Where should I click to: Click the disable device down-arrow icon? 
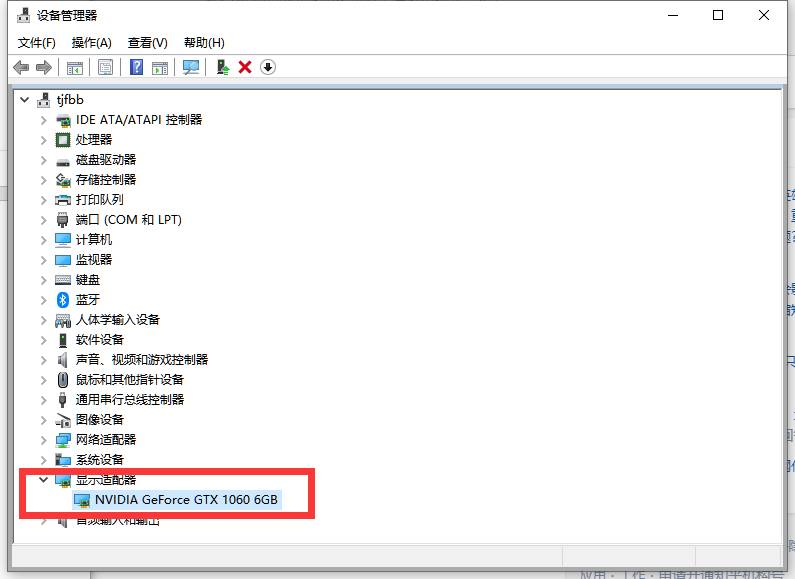[268, 67]
